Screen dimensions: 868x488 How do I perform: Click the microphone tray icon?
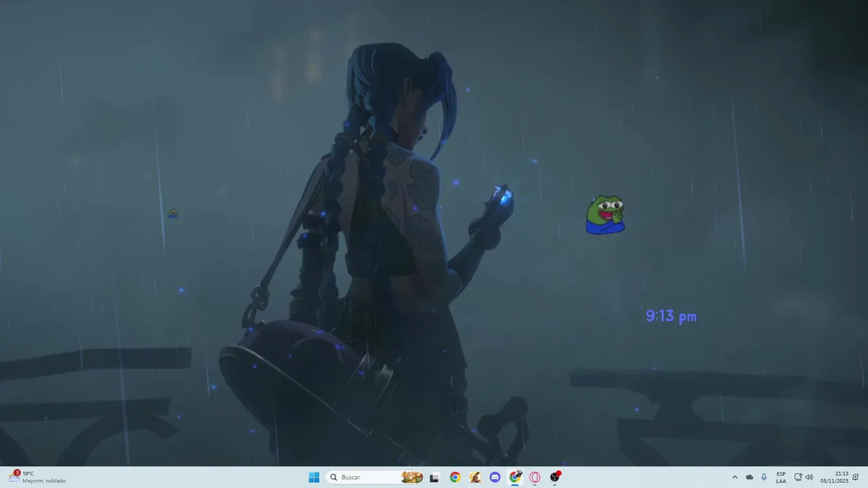click(x=764, y=477)
